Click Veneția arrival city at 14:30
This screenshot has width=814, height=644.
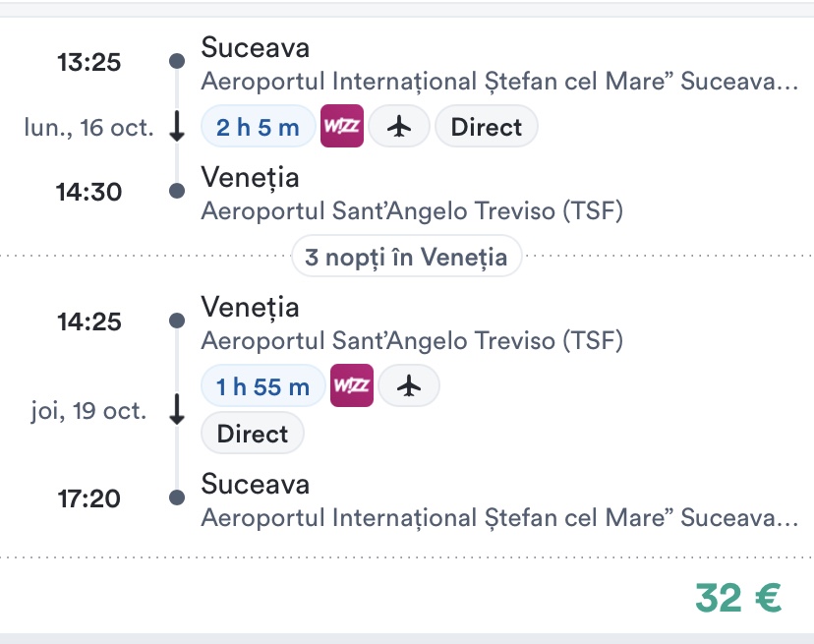coord(250,177)
